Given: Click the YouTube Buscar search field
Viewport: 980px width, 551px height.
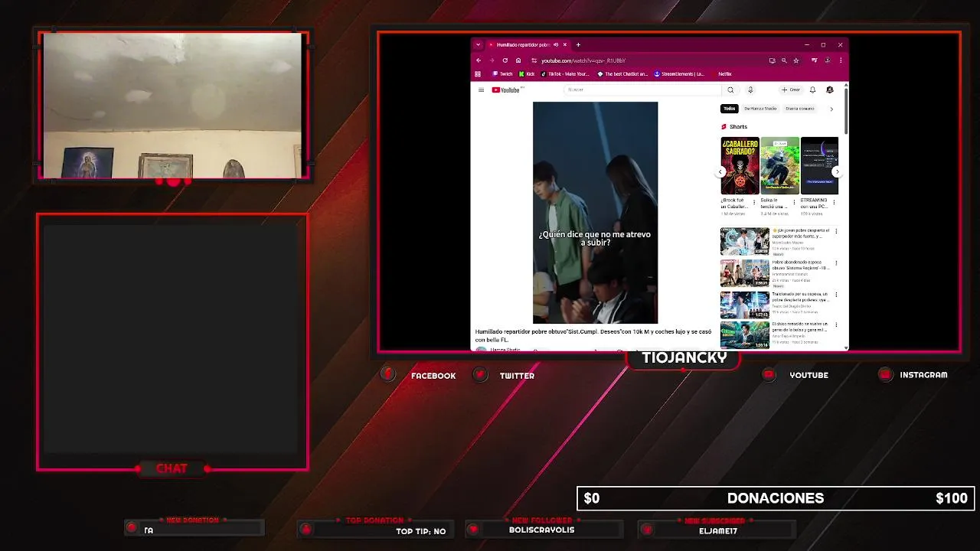Looking at the screenshot, I should point(643,90).
